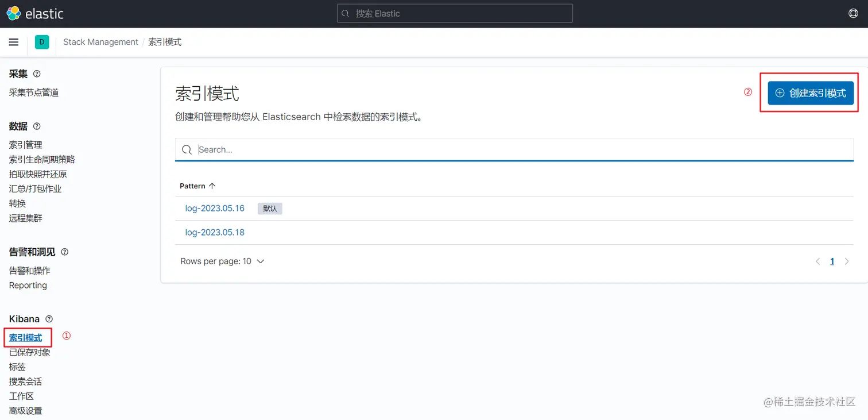
Task: Select 索引模式 under Kibana sidebar
Action: coord(26,338)
